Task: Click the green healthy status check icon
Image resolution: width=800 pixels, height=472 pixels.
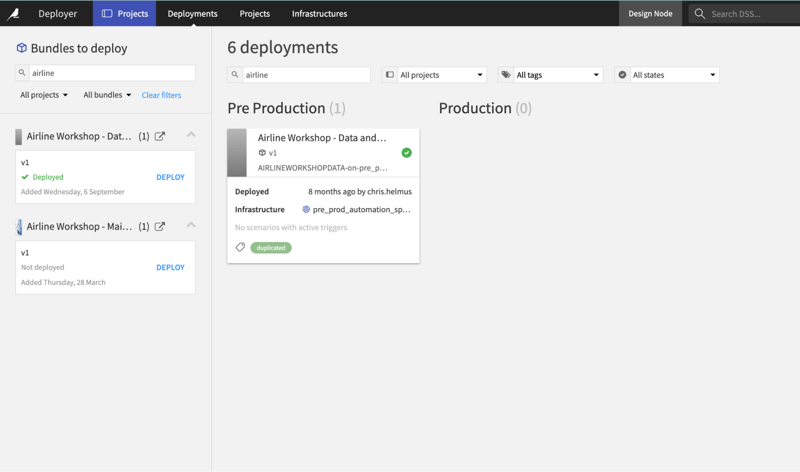Action: 407,153
